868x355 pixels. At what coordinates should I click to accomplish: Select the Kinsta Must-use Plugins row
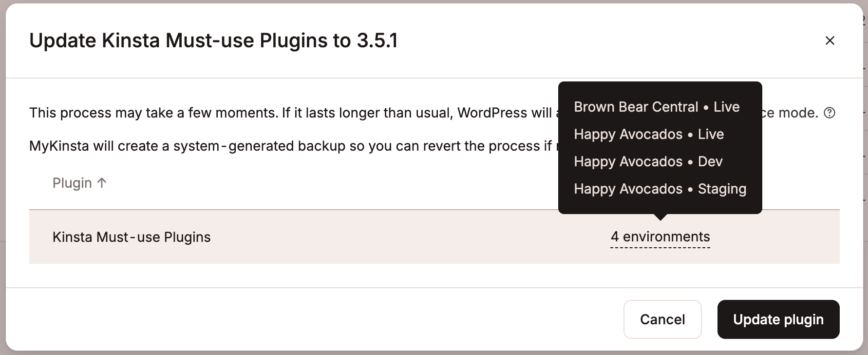(434, 237)
